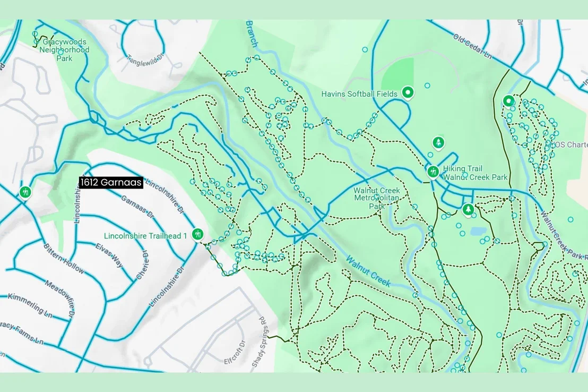588x392 pixels.
Task: Click the Walnut Creek Metropolitan Park label
Action: (376, 198)
